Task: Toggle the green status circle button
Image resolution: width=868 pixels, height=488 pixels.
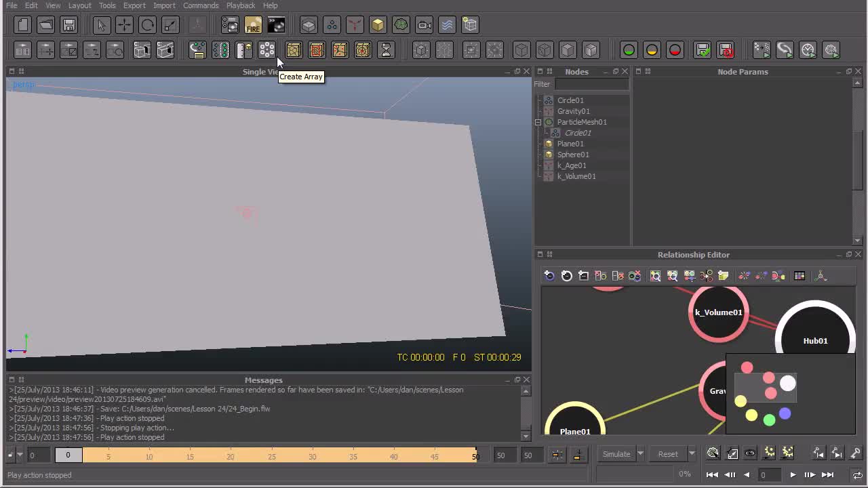Action: [629, 50]
